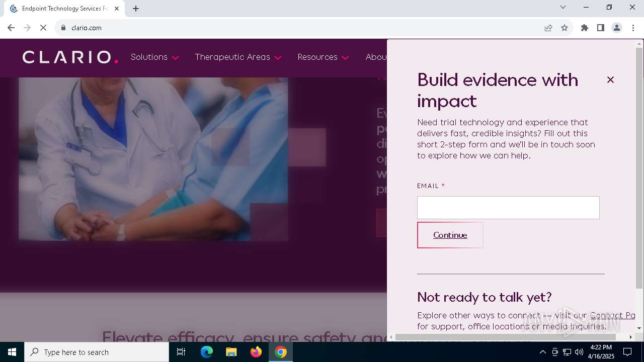Bookmark this page with star icon
Viewport: 644px width, 362px height.
(x=565, y=28)
